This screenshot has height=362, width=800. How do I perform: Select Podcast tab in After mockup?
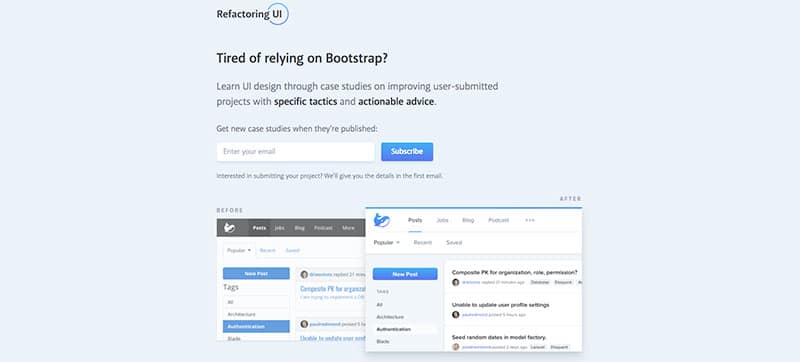click(498, 220)
